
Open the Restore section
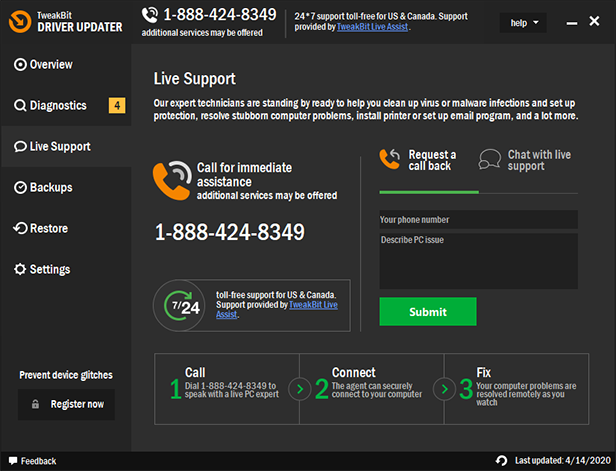pyautogui.click(x=66, y=228)
